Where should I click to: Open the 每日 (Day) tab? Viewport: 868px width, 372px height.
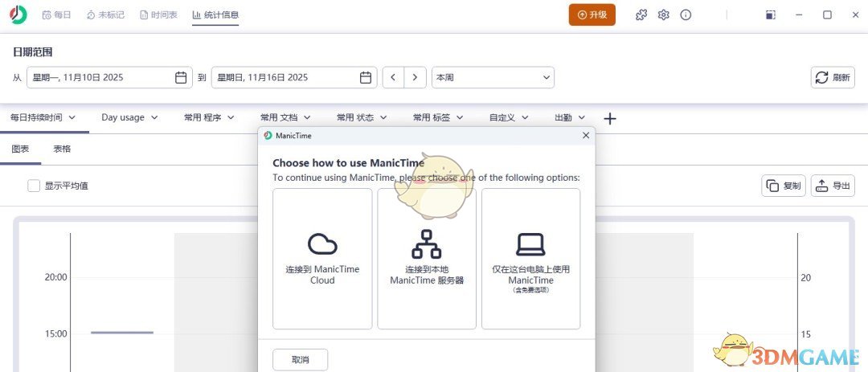[x=57, y=15]
